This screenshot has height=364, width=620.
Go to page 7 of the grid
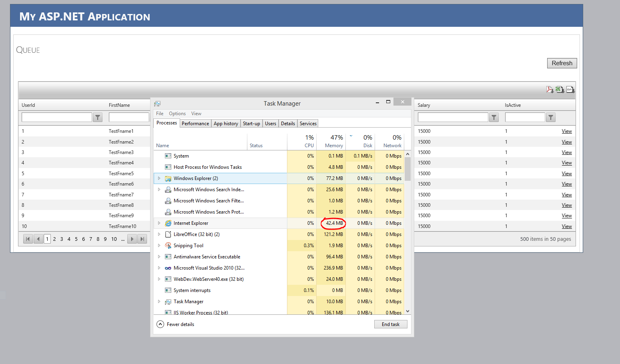[x=90, y=239]
